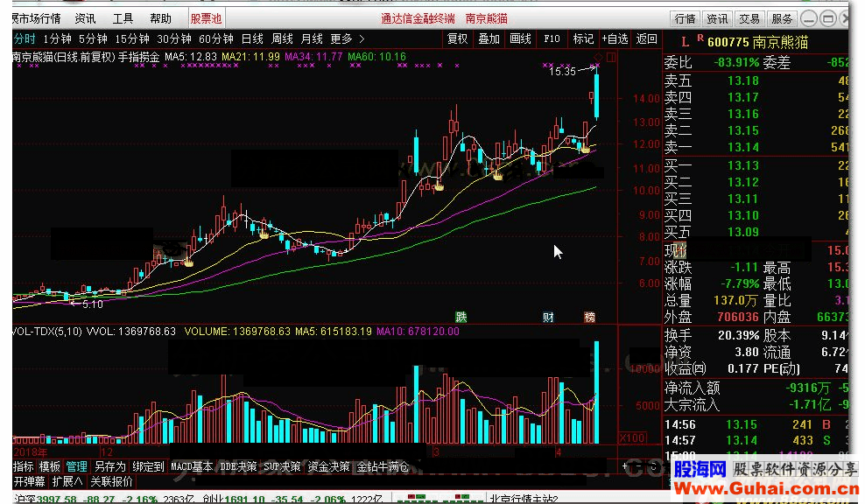Click the 买五 13.09 bid row
Viewport: 865px width, 504px height.
click(x=756, y=232)
